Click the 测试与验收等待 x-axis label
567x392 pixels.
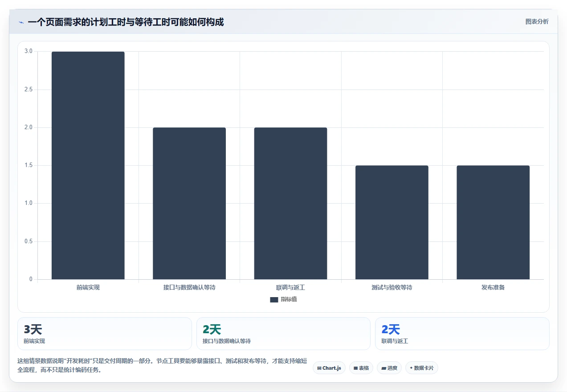click(392, 287)
